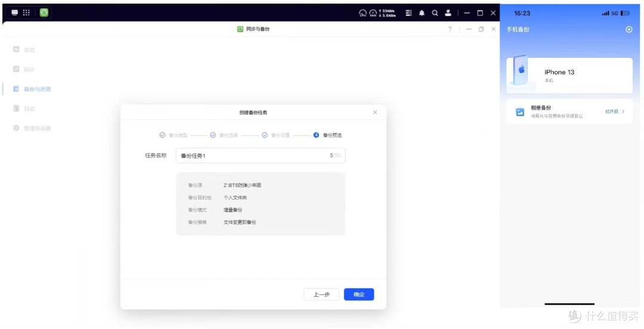Image resolution: width=644 pixels, height=329 pixels.
Task: Click the 个人文件夹 destination text
Action: [235, 197]
